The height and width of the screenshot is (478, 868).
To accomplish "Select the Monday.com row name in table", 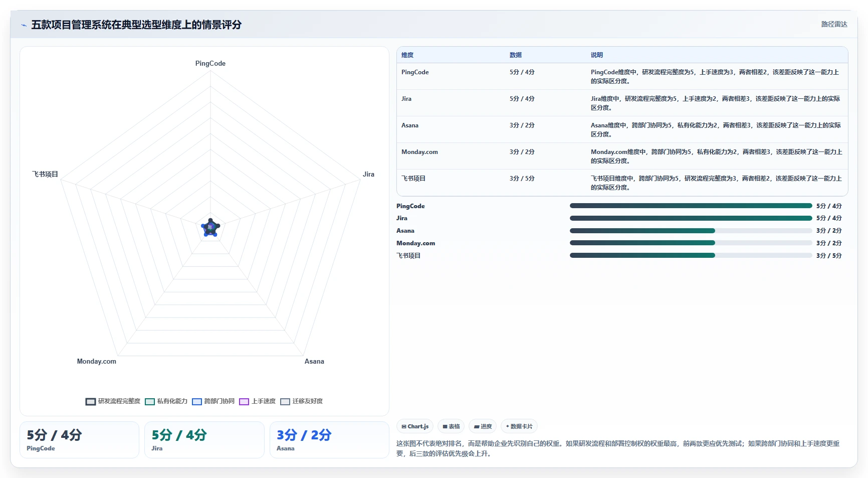I will pyautogui.click(x=419, y=152).
